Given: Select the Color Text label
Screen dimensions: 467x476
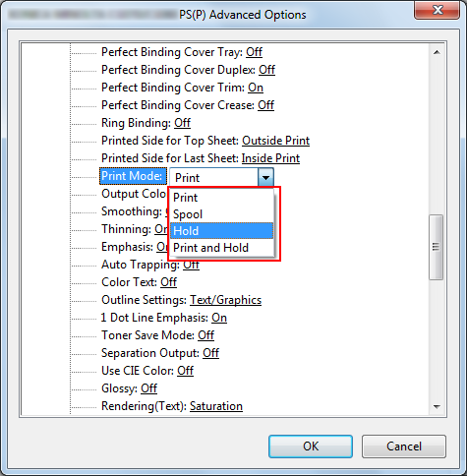Looking at the screenshot, I should coord(130,282).
